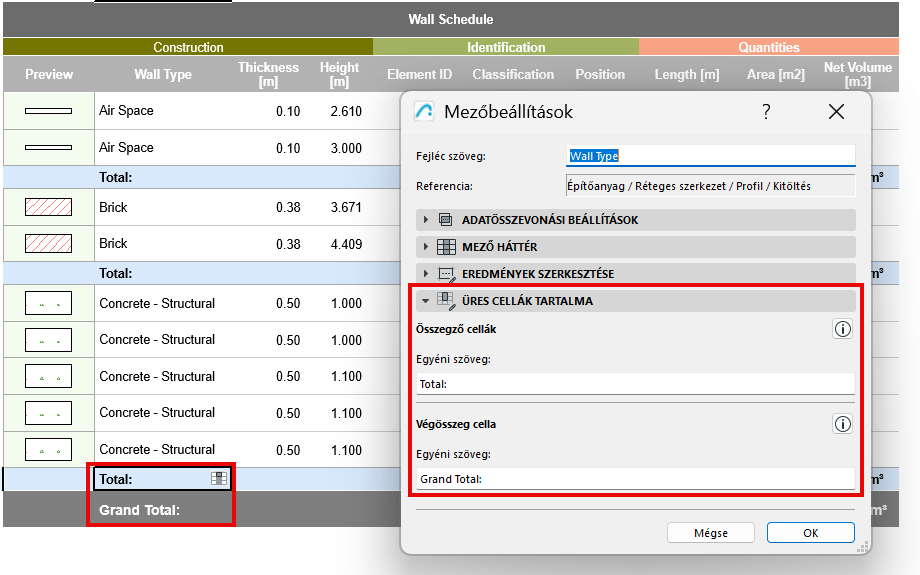The width and height of the screenshot is (920, 575).
Task: Click the Area [m2] column header
Action: 776,75
